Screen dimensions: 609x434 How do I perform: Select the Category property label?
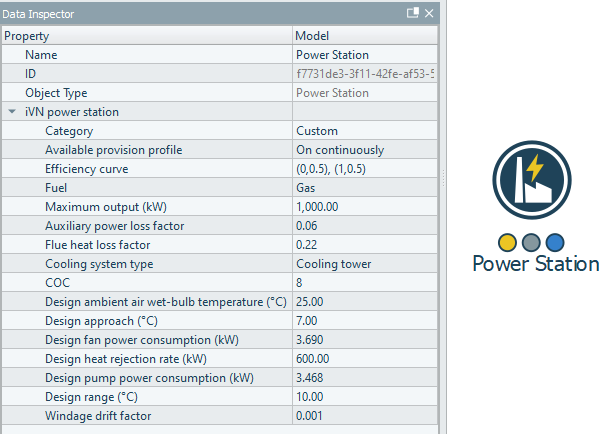69,131
